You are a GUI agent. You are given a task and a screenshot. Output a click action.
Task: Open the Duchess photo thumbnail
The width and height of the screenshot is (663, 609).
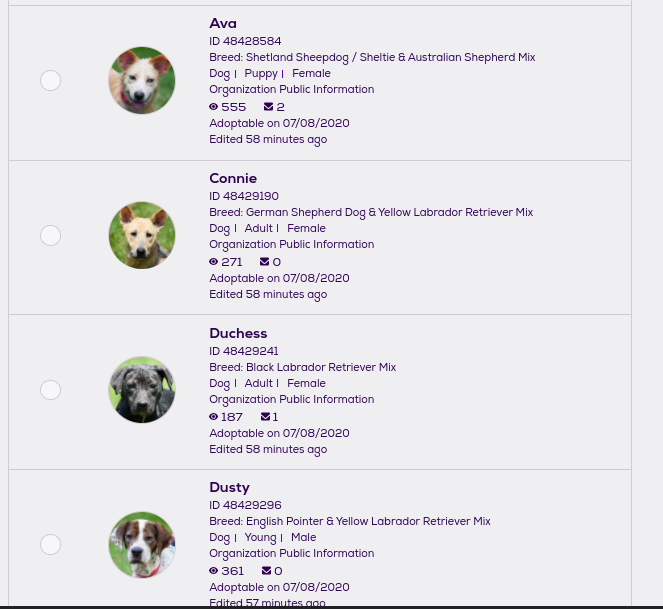142,390
